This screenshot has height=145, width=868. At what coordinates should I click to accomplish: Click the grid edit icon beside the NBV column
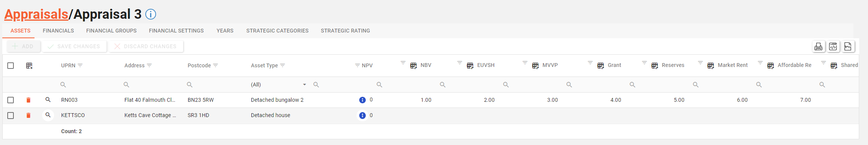point(414,66)
